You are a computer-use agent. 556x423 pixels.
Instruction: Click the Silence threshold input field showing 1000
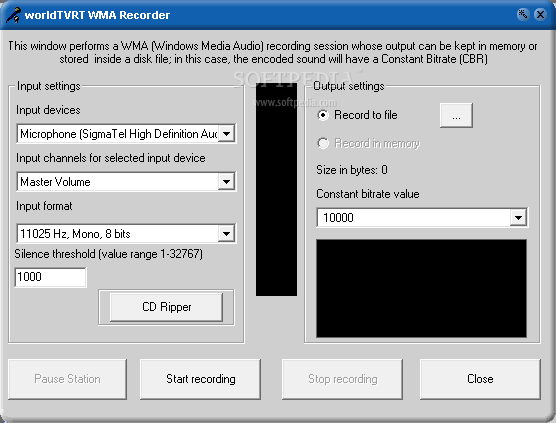point(50,277)
